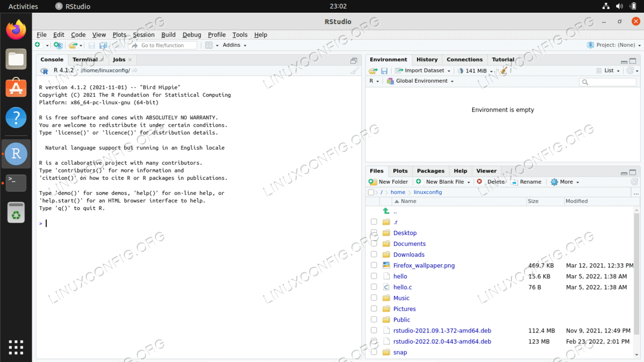Expand the New File dropdown arrow
The width and height of the screenshot is (644, 362).
[x=47, y=46]
